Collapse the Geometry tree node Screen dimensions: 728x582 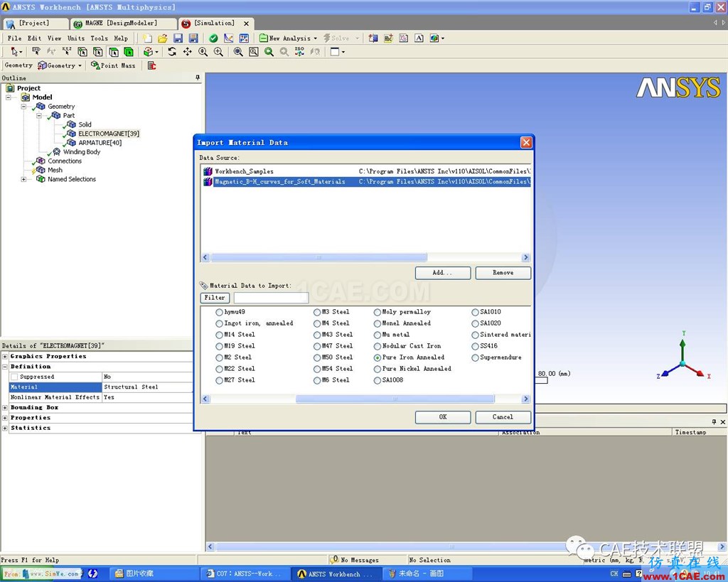pos(23,107)
